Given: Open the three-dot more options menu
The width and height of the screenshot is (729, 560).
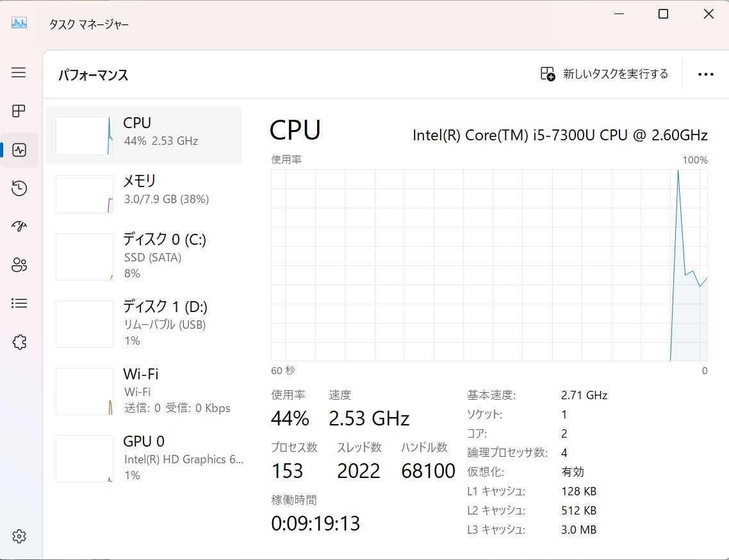Looking at the screenshot, I should coord(705,74).
